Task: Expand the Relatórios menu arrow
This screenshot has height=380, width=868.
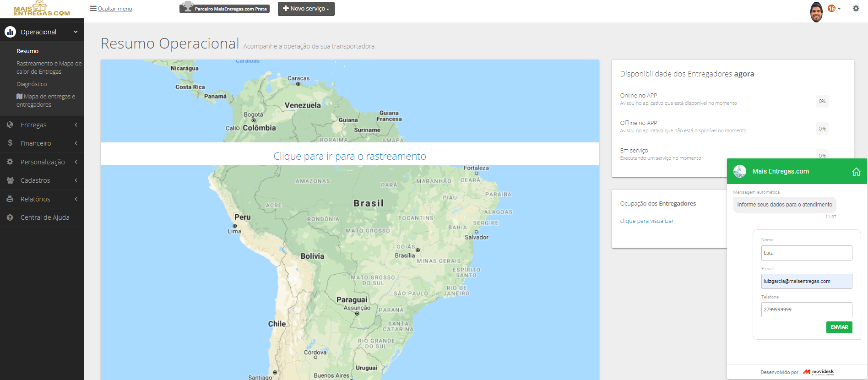Action: click(x=76, y=199)
